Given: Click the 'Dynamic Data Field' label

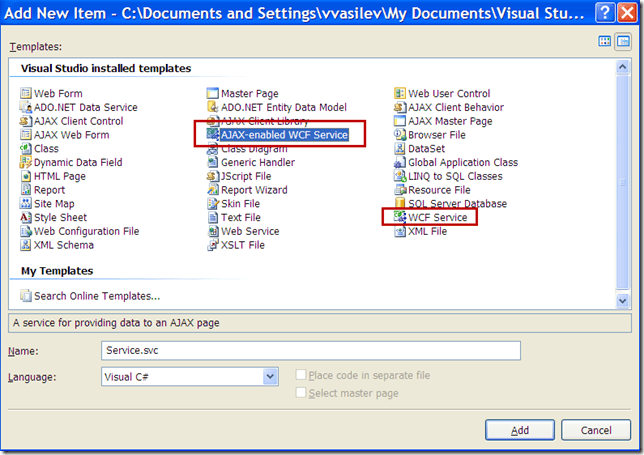Looking at the screenshot, I should click(78, 162).
